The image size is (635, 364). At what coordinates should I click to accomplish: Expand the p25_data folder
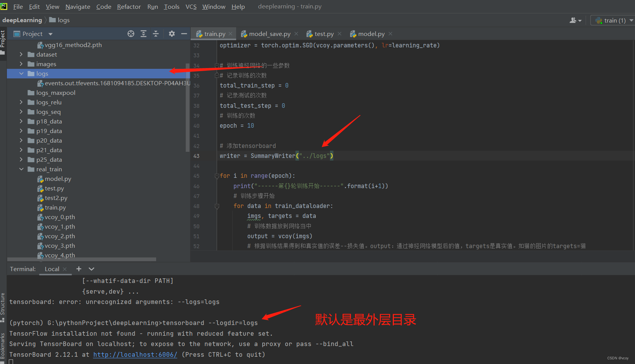[x=21, y=159]
